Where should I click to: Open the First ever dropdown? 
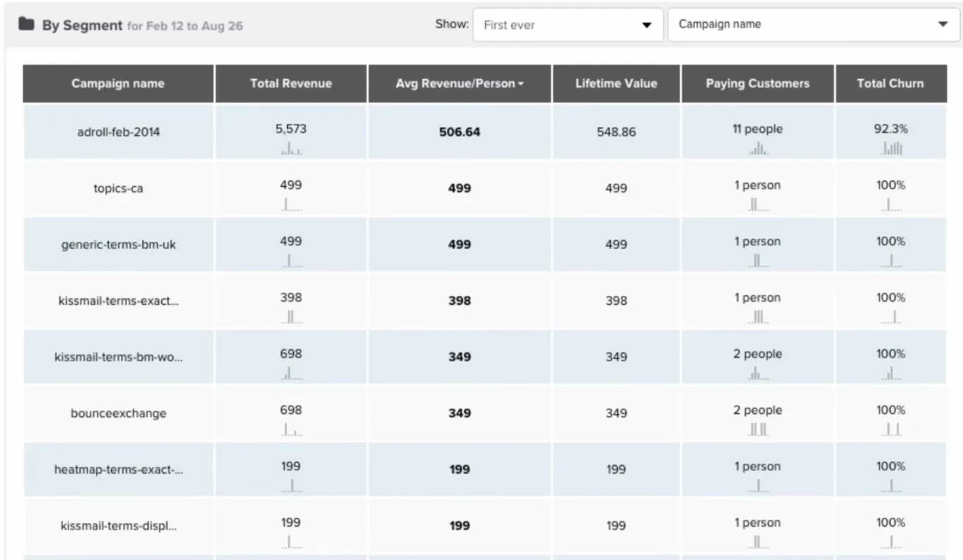tap(568, 25)
